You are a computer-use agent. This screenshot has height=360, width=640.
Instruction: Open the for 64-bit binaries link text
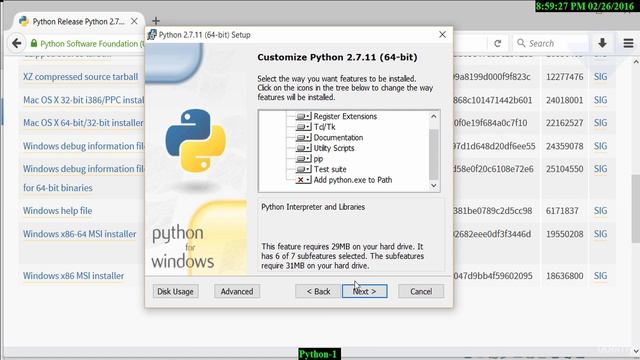[58, 188]
